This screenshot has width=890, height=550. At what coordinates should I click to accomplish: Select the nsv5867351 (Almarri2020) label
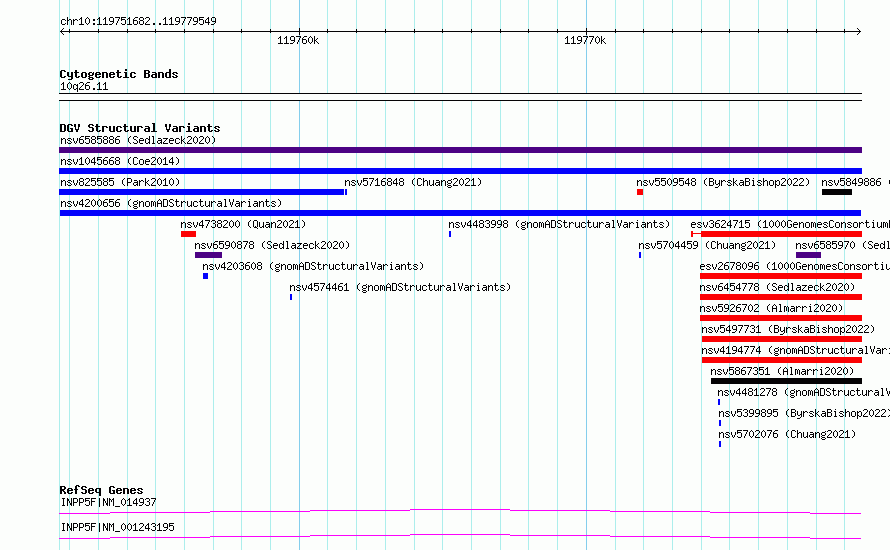[x=782, y=371]
